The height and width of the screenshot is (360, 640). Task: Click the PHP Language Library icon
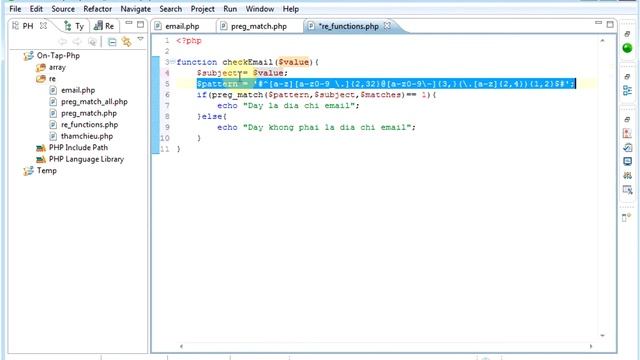point(41,159)
